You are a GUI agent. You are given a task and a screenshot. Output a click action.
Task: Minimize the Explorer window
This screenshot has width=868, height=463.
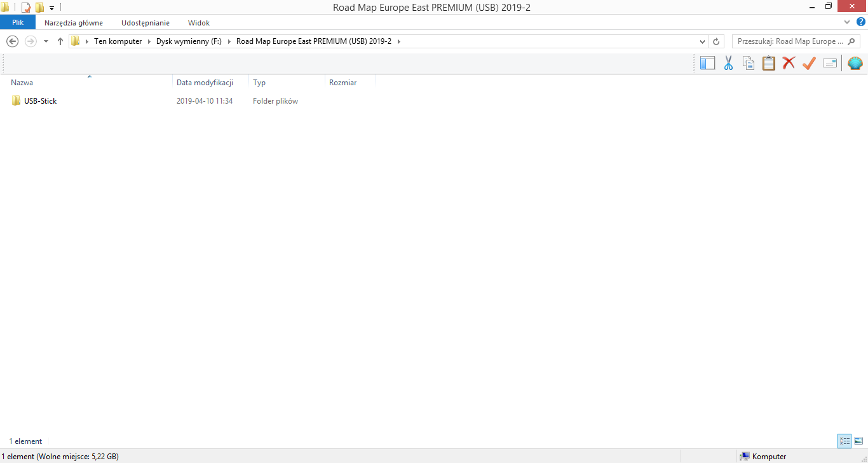(x=812, y=6)
